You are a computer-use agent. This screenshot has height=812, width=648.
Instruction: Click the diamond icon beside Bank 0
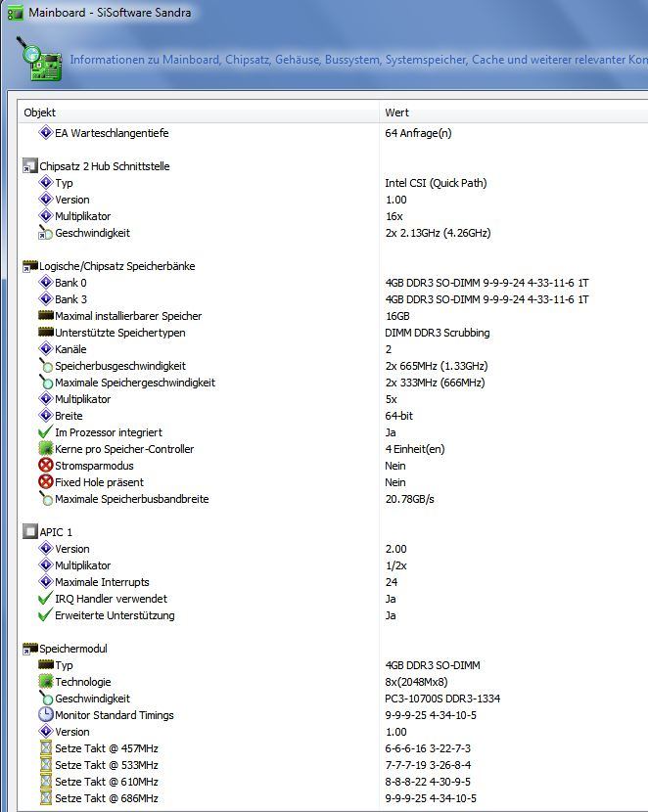[46, 283]
